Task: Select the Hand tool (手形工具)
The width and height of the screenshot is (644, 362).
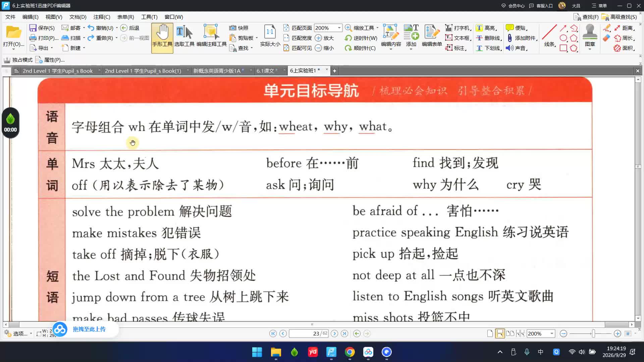Action: tap(162, 38)
